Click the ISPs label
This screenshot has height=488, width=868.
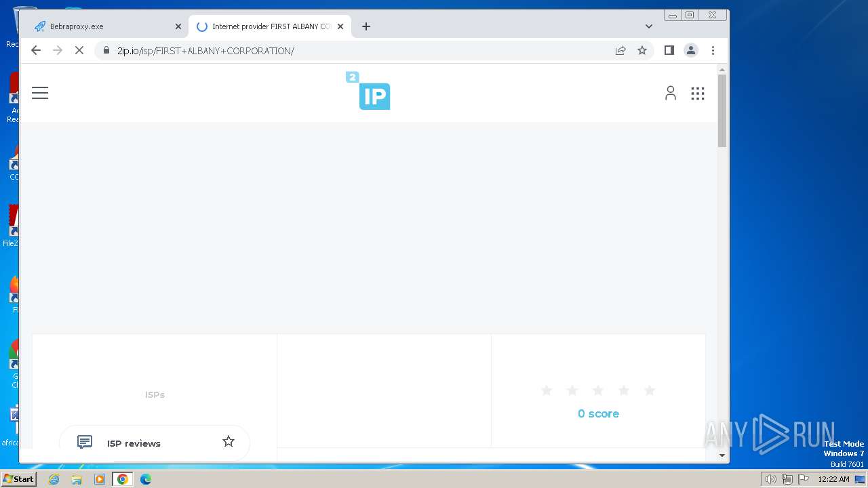click(x=155, y=394)
